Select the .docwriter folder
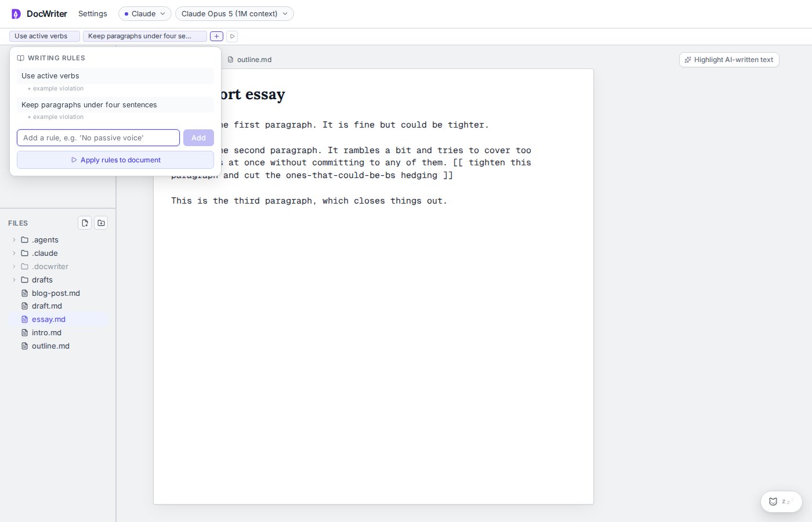Viewport: 812px width, 522px height. pyautogui.click(x=58, y=267)
